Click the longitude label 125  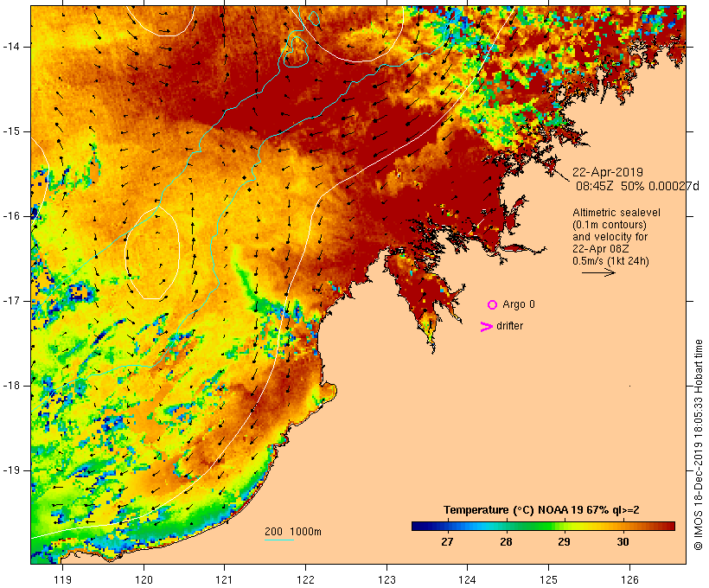548,579
